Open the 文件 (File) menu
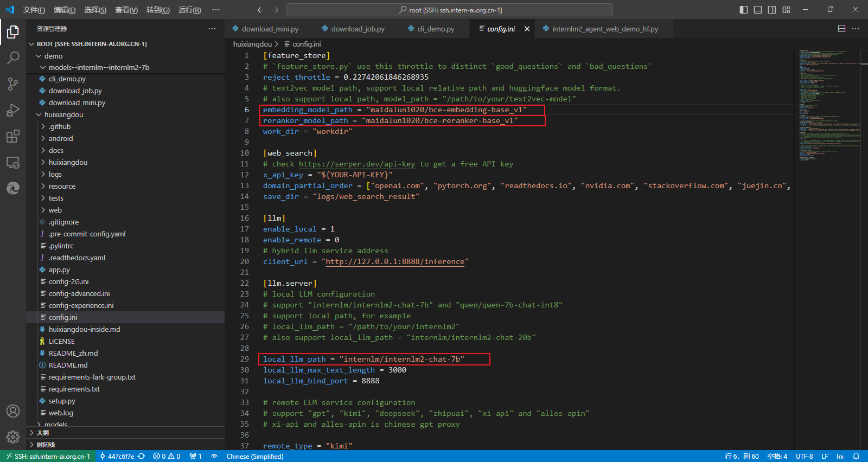This screenshot has width=868, height=462. [34, 10]
